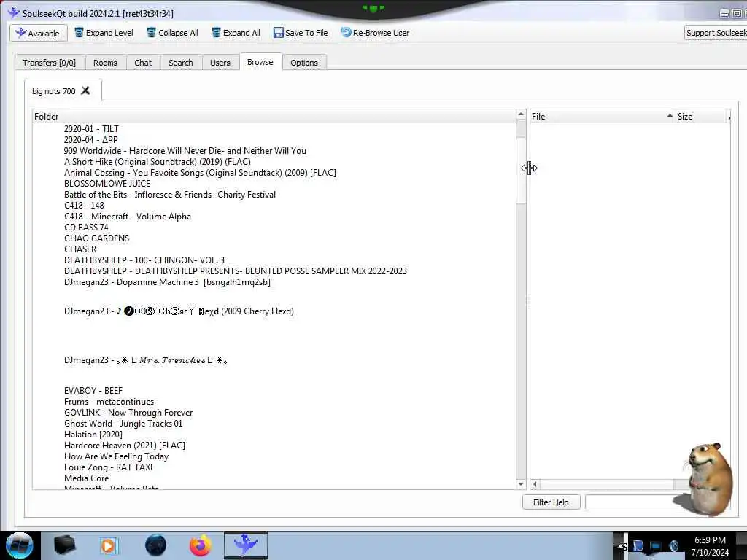
Task: Select Animal Cossing - You Favoite Songs folder
Action: point(200,173)
